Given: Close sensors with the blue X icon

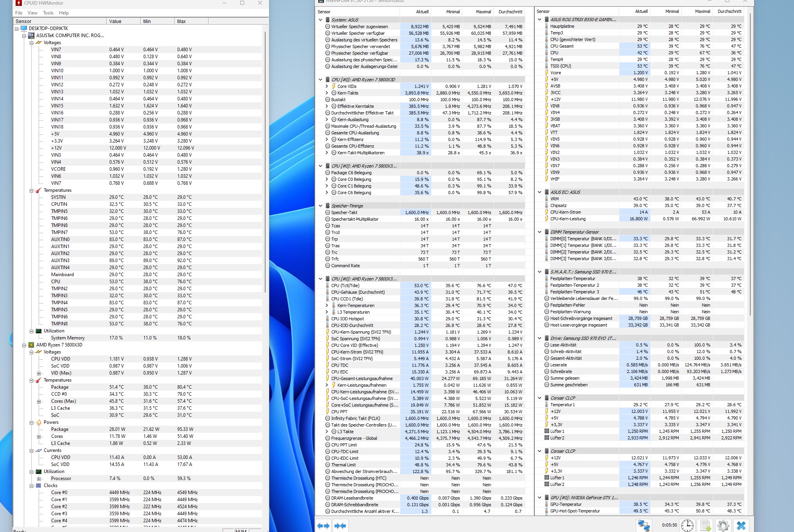Looking at the screenshot, I should [741, 525].
